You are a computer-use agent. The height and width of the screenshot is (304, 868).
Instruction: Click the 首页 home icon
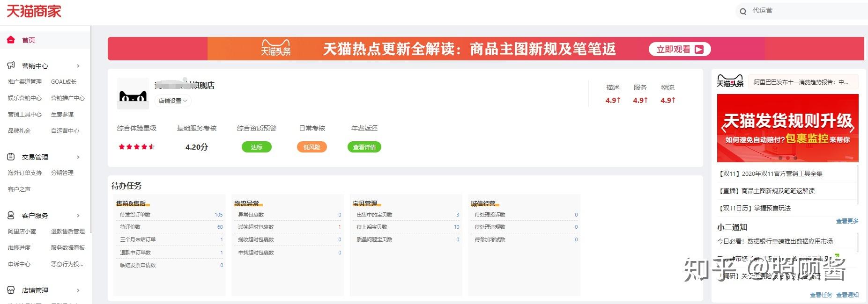tap(11, 40)
